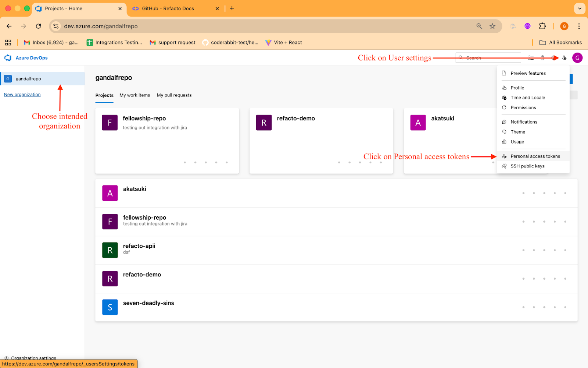
Task: Open the seven-deadly-sins project row
Action: point(336,307)
